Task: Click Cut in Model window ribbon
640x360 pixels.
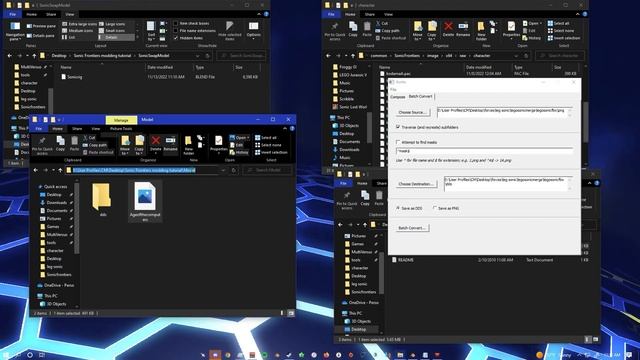Action: click(89, 138)
